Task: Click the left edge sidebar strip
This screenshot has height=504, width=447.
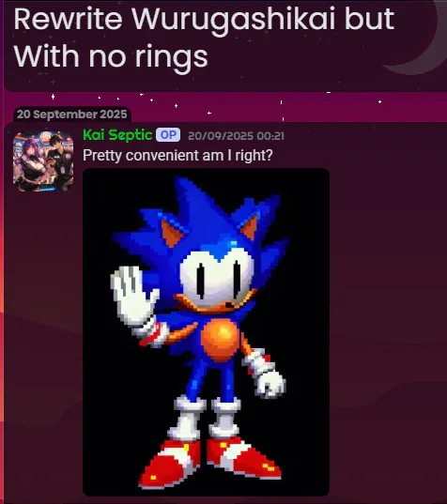Action: point(2,252)
